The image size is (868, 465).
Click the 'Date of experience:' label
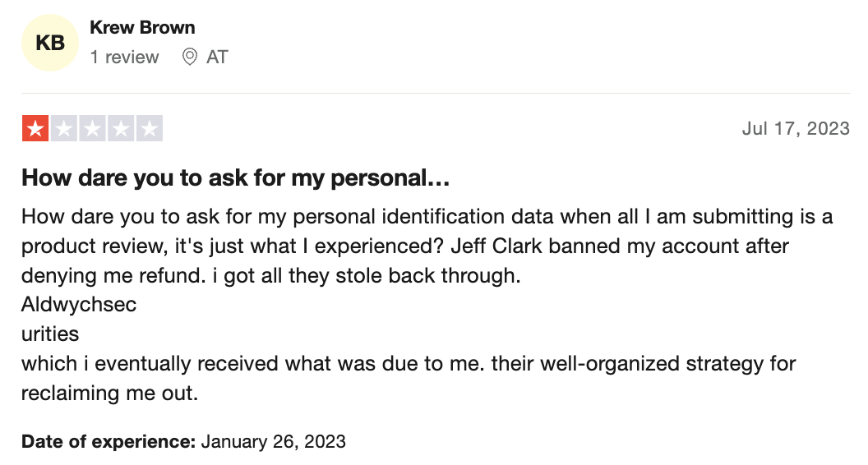click(108, 442)
